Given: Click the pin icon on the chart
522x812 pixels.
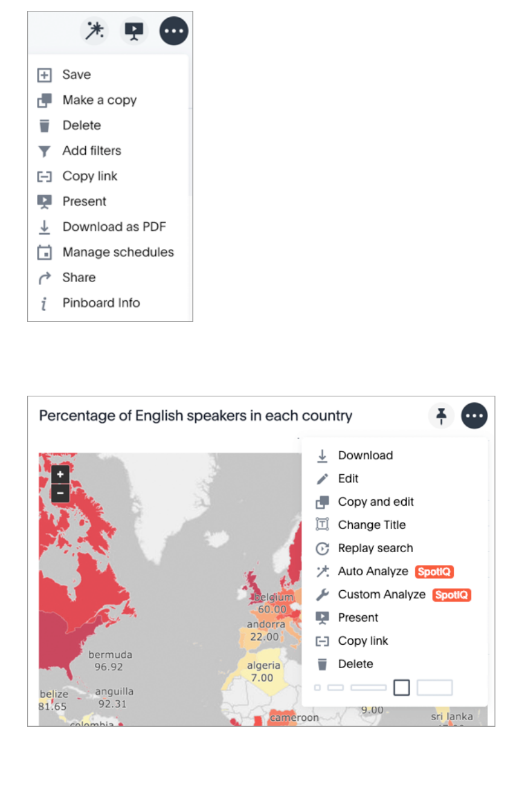Looking at the screenshot, I should click(x=442, y=416).
